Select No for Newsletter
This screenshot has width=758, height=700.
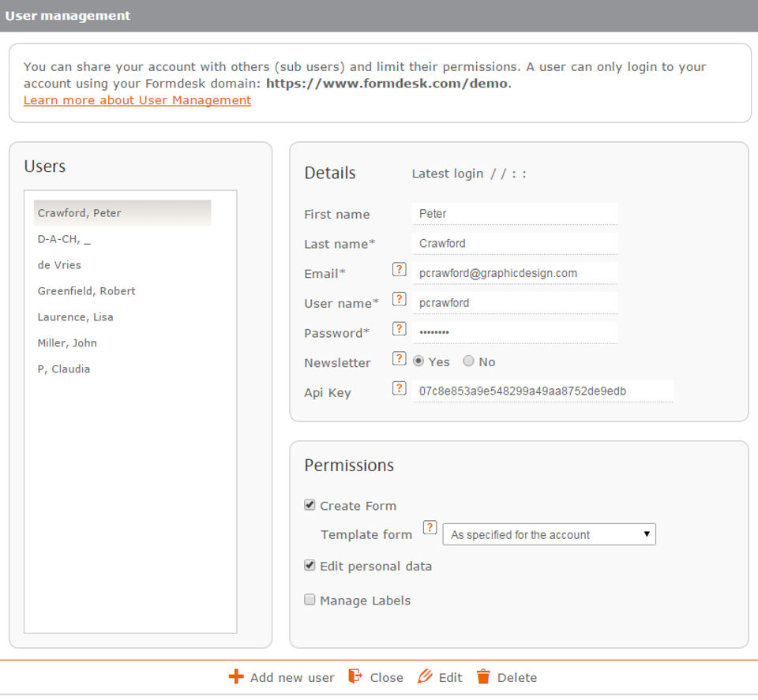tap(468, 361)
